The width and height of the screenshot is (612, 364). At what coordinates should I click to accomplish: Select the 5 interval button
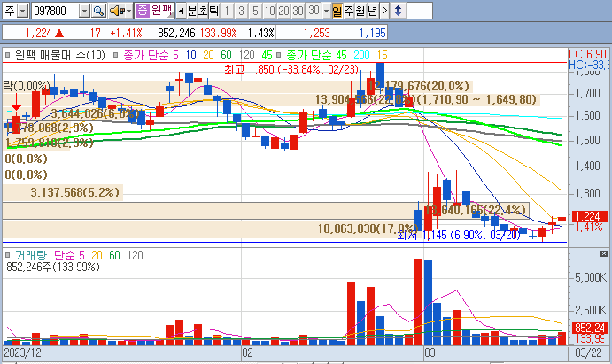click(255, 11)
